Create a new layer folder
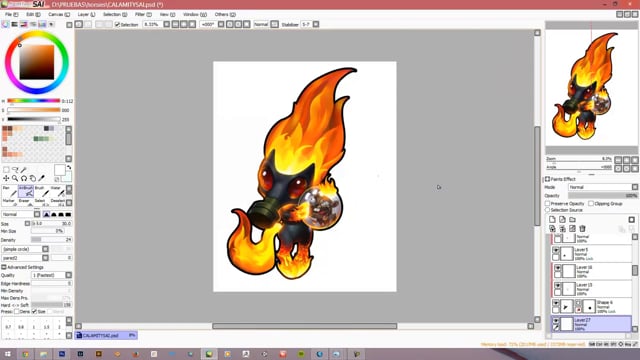 click(x=572, y=220)
